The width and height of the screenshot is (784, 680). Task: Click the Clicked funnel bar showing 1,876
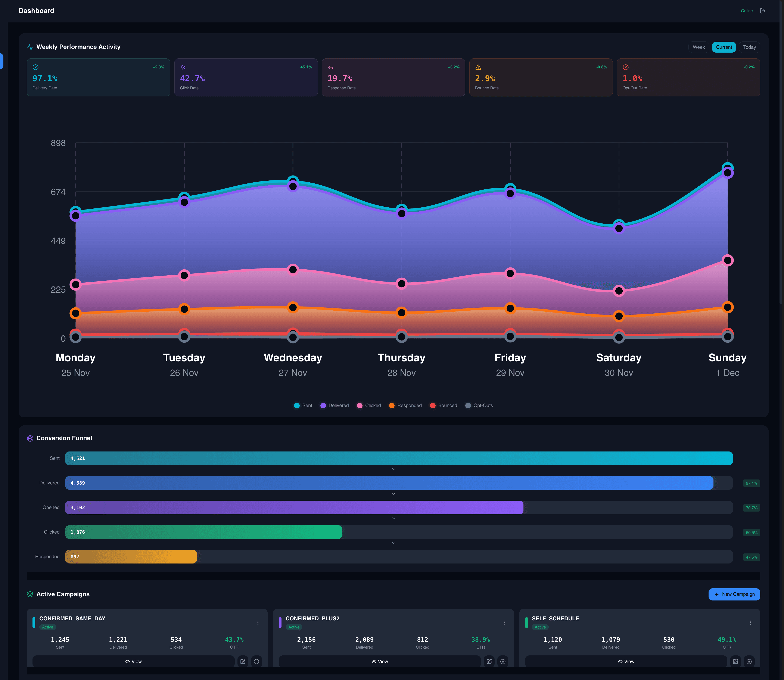pyautogui.click(x=203, y=532)
